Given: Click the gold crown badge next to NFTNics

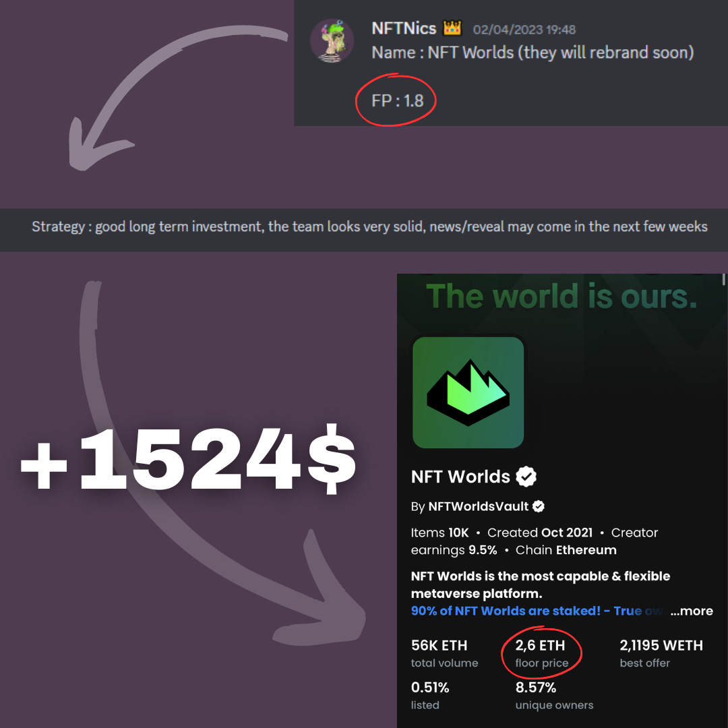Looking at the screenshot, I should pos(452,28).
